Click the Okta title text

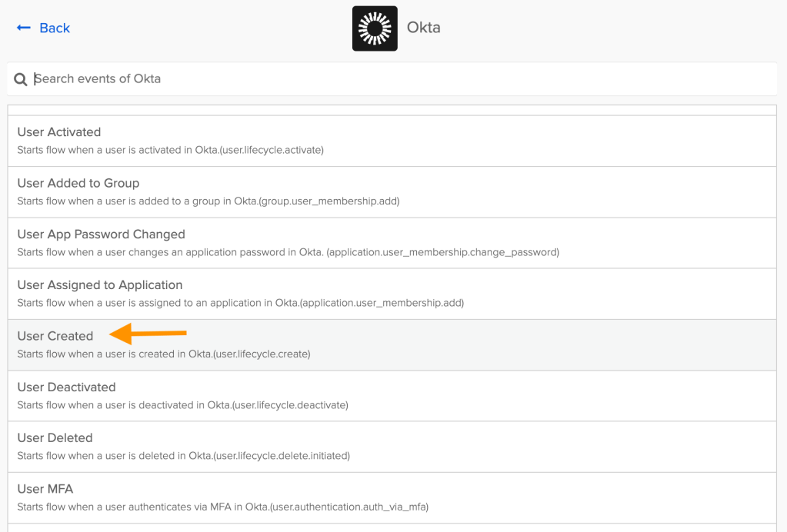pyautogui.click(x=423, y=28)
